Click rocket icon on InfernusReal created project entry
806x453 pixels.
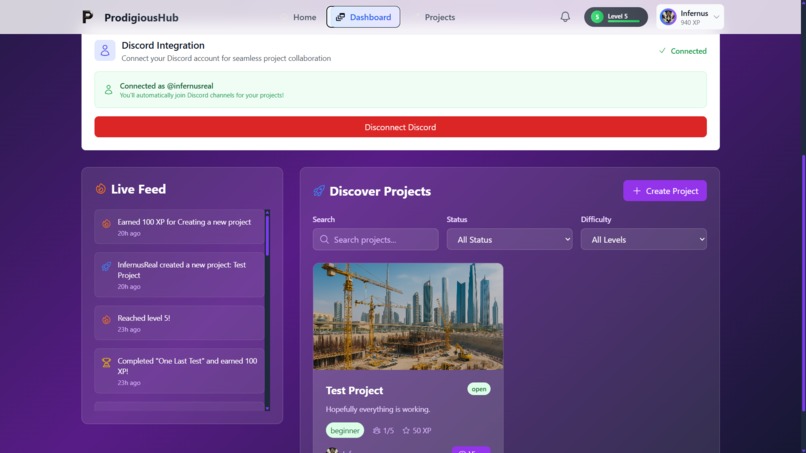pos(106,266)
